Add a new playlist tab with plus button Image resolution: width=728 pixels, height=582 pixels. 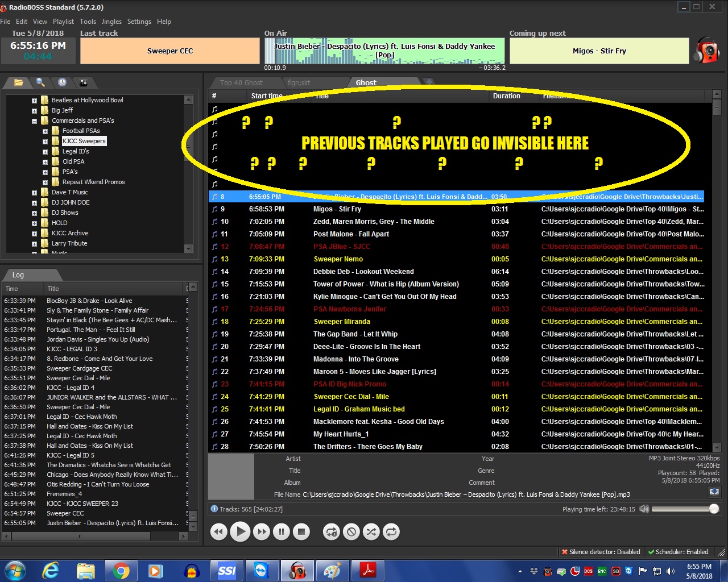click(x=429, y=82)
